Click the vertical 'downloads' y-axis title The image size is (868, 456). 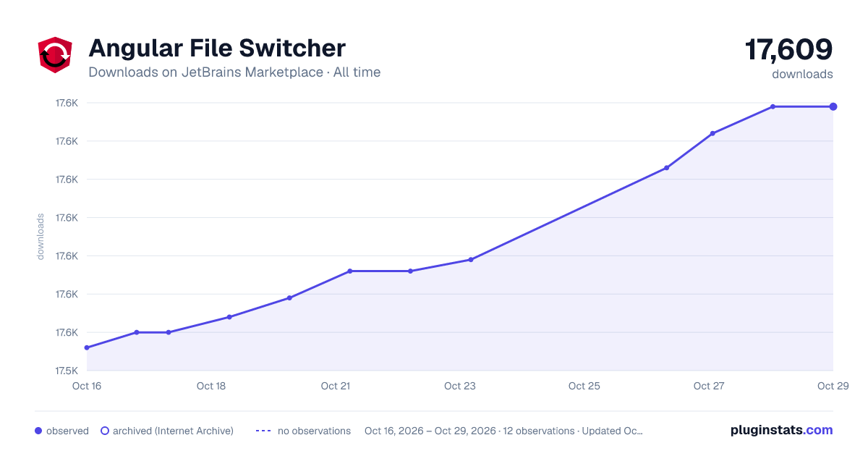point(41,236)
